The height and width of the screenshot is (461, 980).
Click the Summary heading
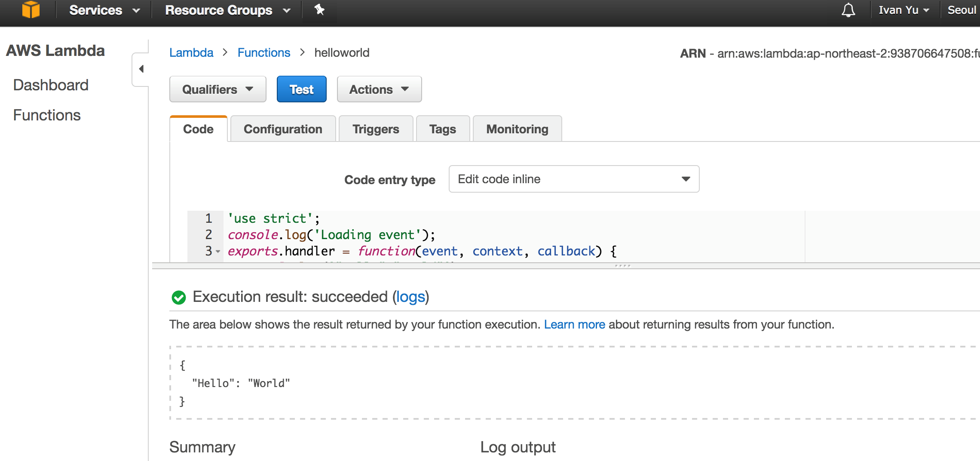pos(202,447)
